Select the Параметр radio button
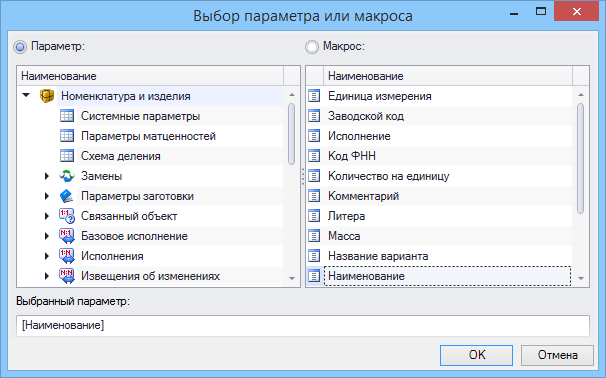Viewport: 606px width, 378px height. tap(20, 47)
